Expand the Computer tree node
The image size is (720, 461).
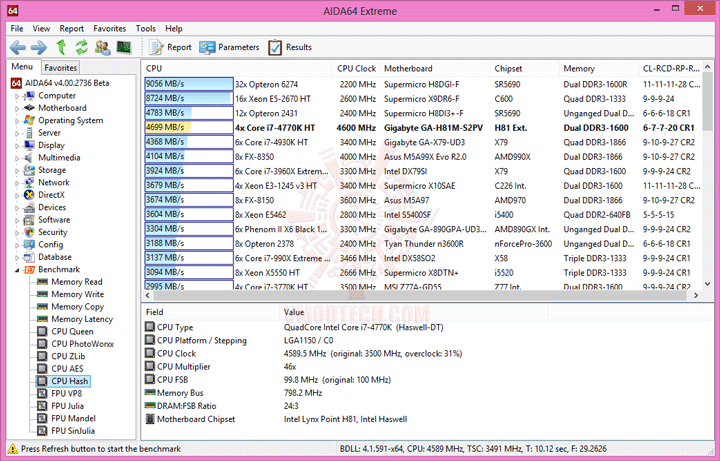[17, 96]
